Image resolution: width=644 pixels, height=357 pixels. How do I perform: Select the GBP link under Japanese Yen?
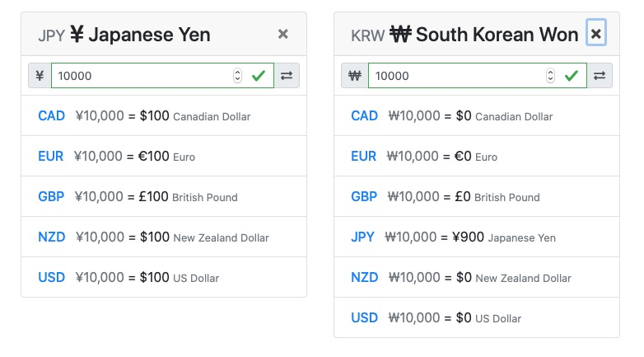51,196
